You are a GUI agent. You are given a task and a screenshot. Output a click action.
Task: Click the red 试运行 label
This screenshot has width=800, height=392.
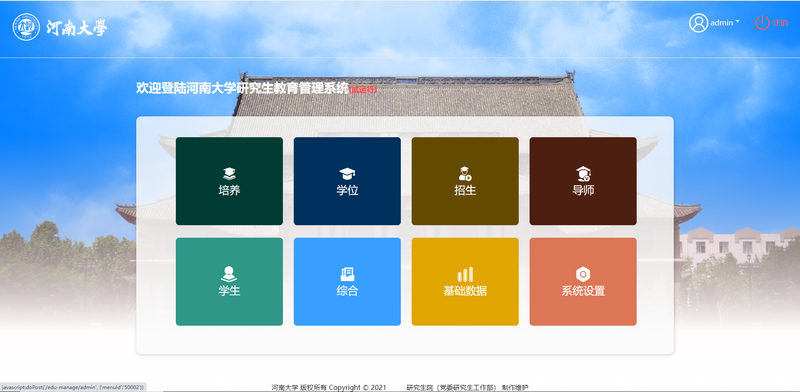click(x=363, y=90)
